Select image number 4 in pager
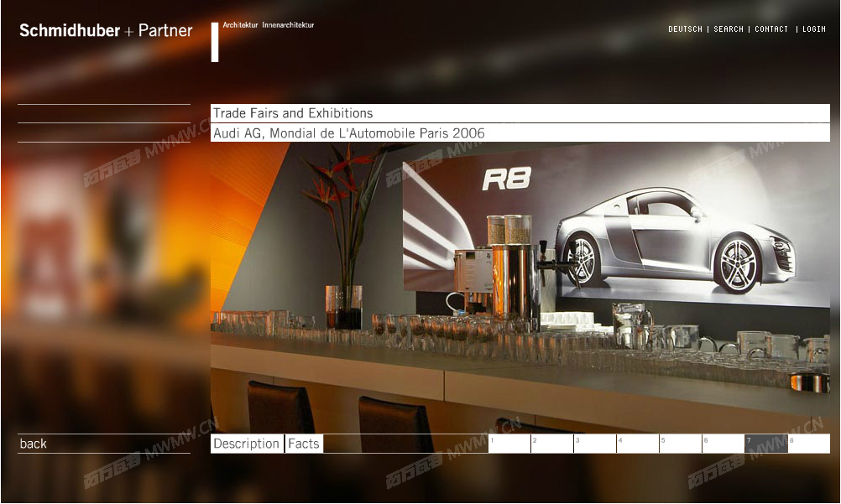 tap(638, 444)
